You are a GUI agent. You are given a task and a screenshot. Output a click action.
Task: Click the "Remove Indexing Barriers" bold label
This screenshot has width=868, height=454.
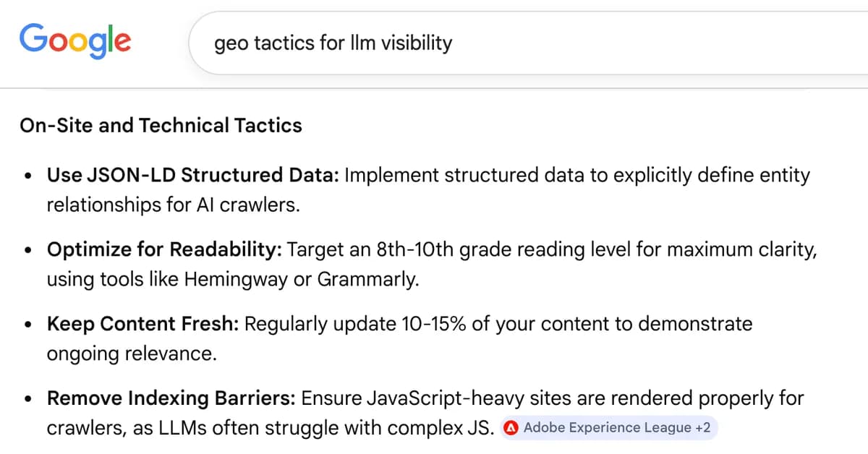tap(171, 398)
